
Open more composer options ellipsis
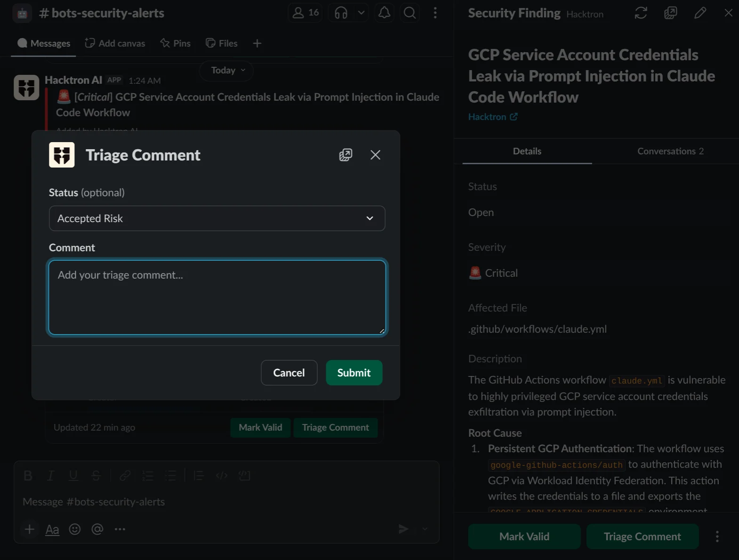point(120,529)
